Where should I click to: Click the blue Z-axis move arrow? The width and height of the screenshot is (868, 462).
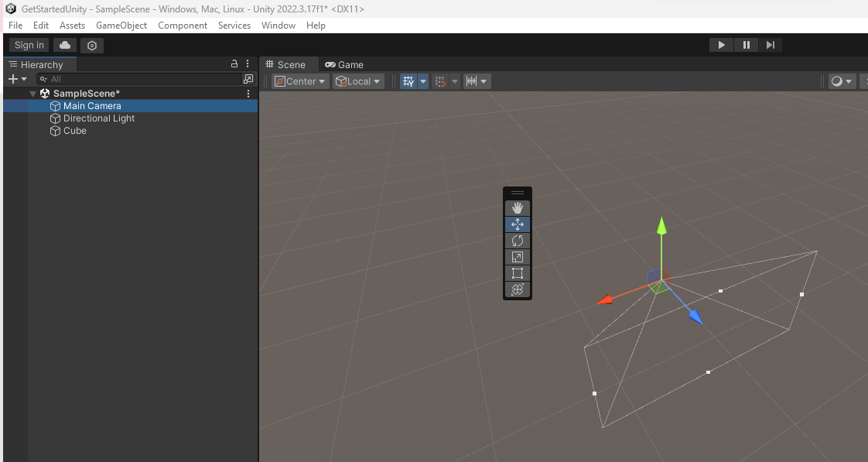695,317
